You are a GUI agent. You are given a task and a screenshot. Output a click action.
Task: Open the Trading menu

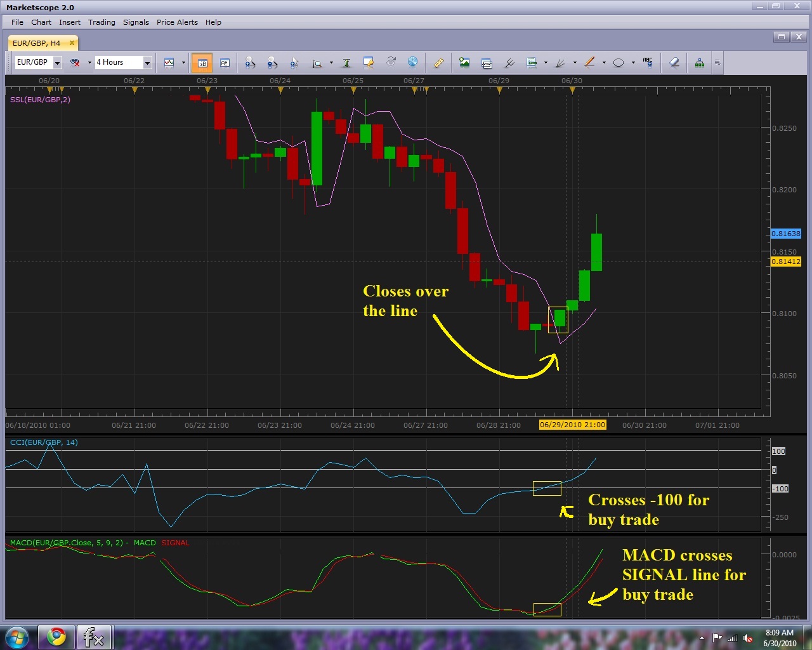(101, 22)
